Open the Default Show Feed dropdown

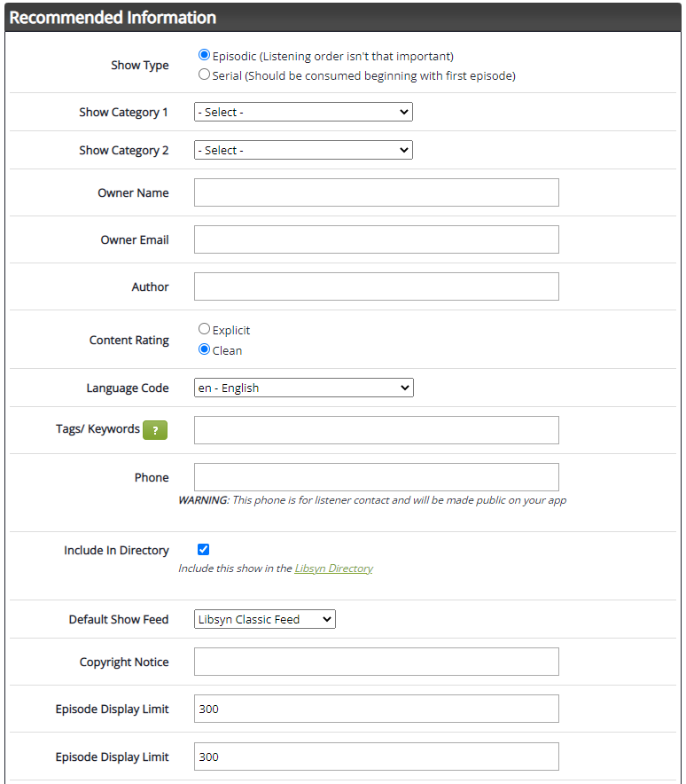265,620
